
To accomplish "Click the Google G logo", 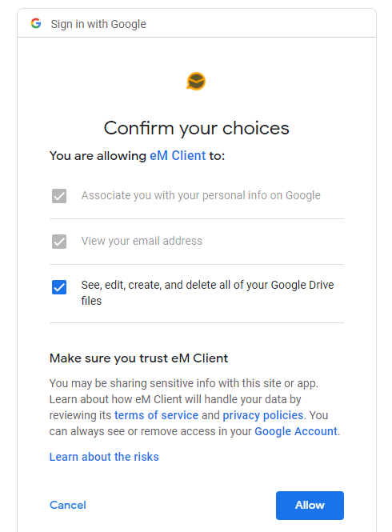I will click(x=36, y=23).
